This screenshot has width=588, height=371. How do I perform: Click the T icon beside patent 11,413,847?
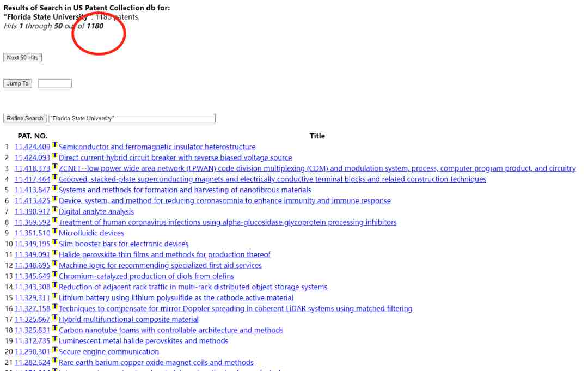click(x=55, y=188)
